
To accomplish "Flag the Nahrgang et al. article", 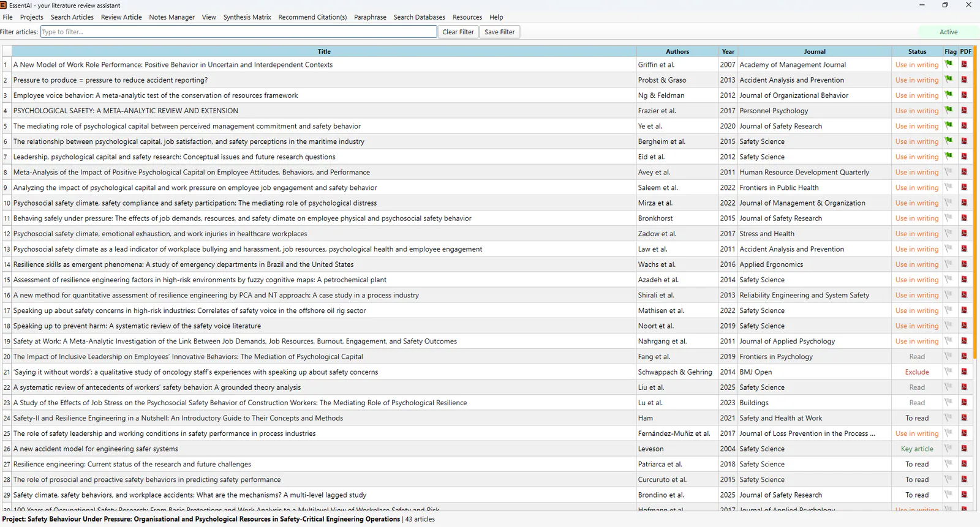I will 949,340.
